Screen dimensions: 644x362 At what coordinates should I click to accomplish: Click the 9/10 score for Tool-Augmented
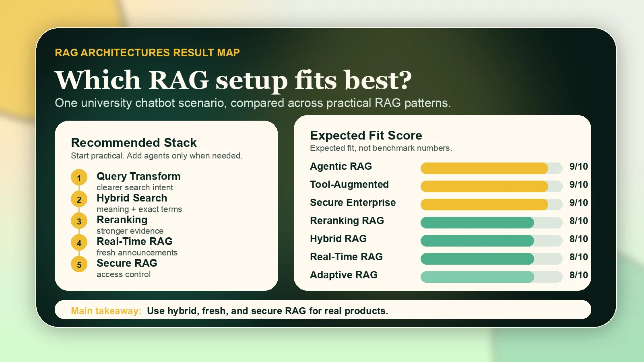tap(579, 185)
